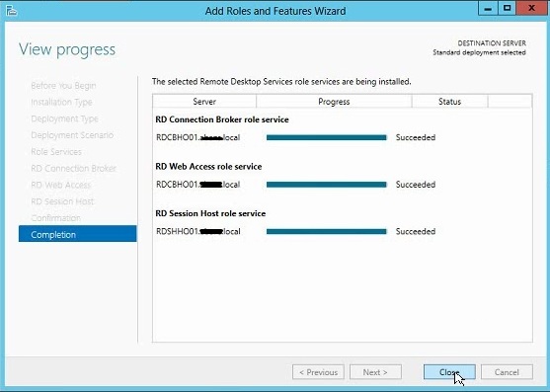Image resolution: width=550 pixels, height=392 pixels.
Task: Click the DESTINATION SERVER label
Action: coord(492,43)
